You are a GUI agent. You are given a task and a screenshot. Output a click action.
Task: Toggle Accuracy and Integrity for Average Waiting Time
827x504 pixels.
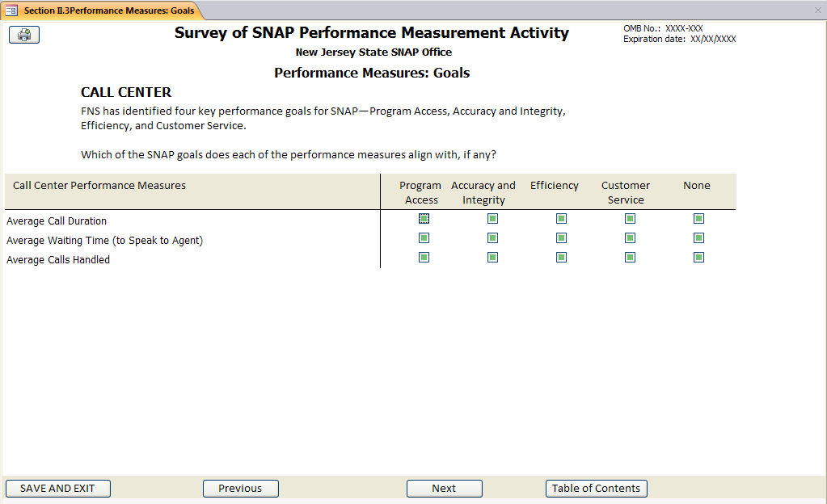(492, 238)
